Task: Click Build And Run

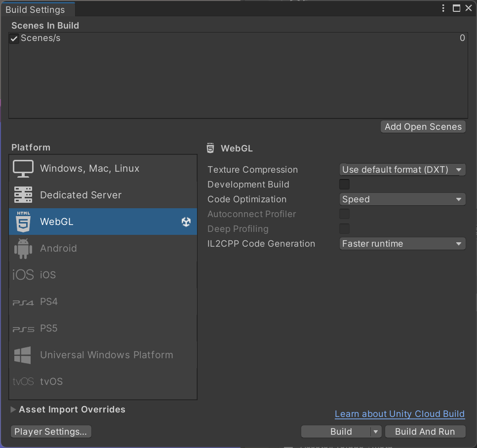Action: [425, 432]
